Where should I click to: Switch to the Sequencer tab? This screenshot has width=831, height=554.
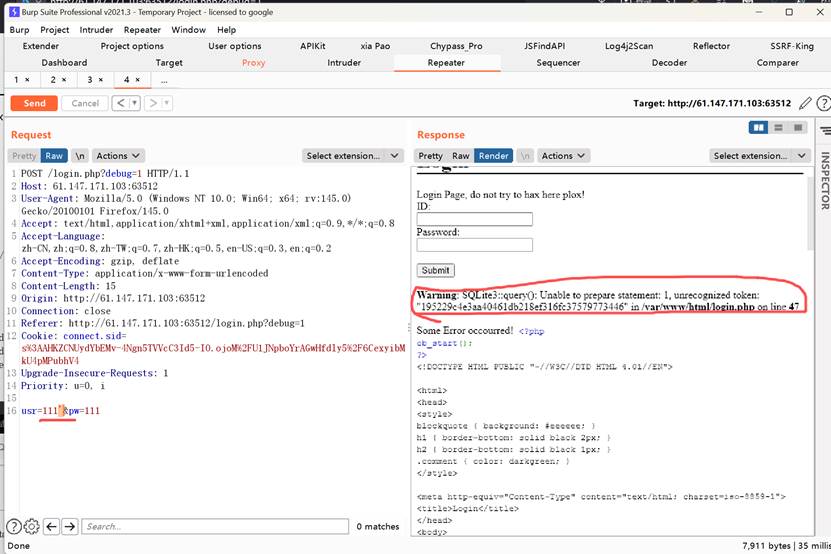coord(558,63)
